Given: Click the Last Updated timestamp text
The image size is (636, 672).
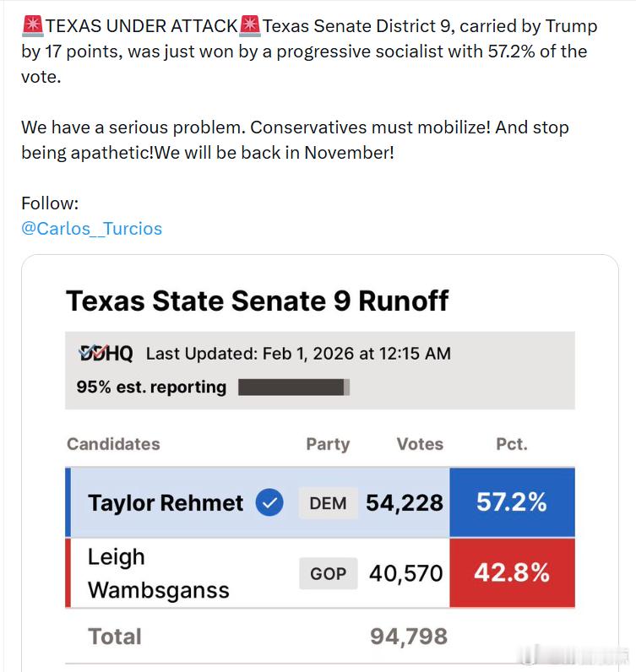Looking at the screenshot, I should [x=298, y=354].
